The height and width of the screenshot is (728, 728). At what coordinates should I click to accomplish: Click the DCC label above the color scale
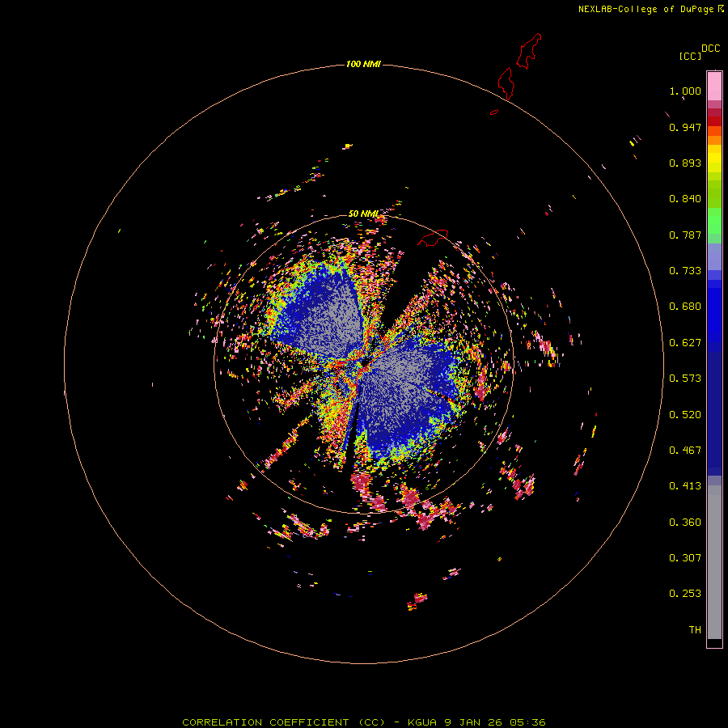(710, 49)
